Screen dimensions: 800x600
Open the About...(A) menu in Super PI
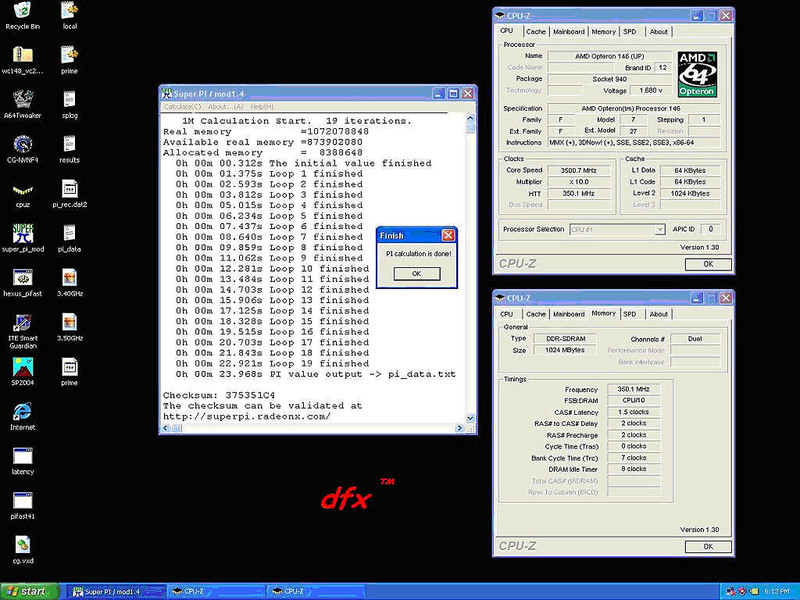point(226,107)
